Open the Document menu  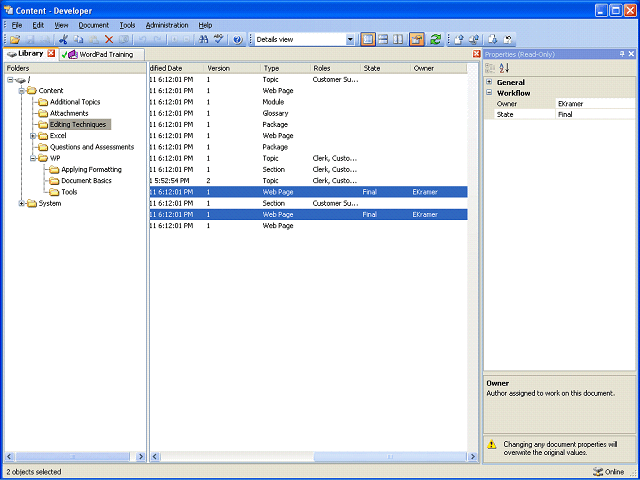pyautogui.click(x=93, y=25)
